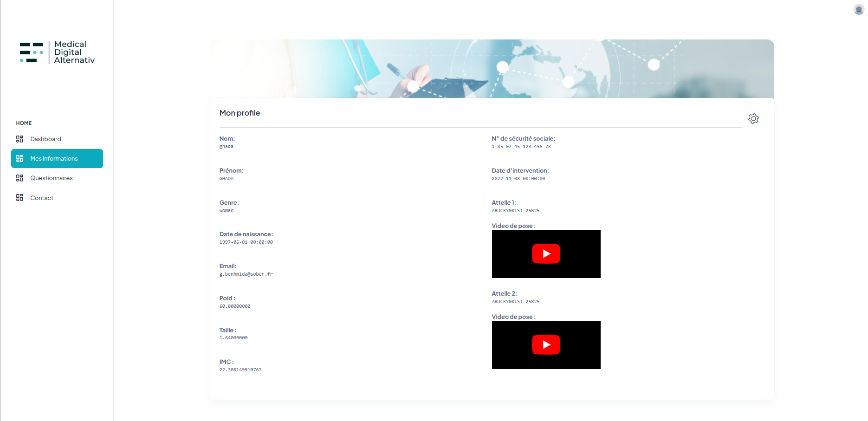Play the Attelle 2 video de pose

tap(546, 345)
